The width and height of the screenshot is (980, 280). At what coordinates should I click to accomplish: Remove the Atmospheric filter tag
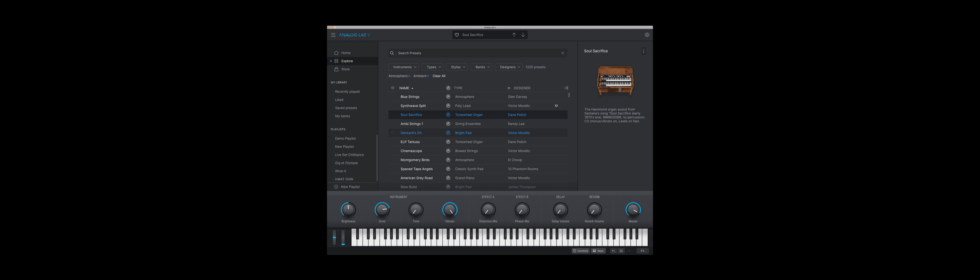coord(410,76)
